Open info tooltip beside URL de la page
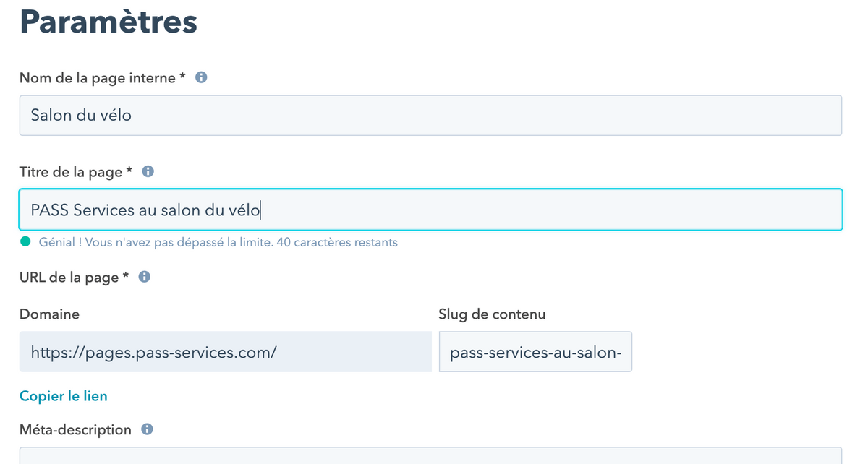The width and height of the screenshot is (868, 464). 145,277
